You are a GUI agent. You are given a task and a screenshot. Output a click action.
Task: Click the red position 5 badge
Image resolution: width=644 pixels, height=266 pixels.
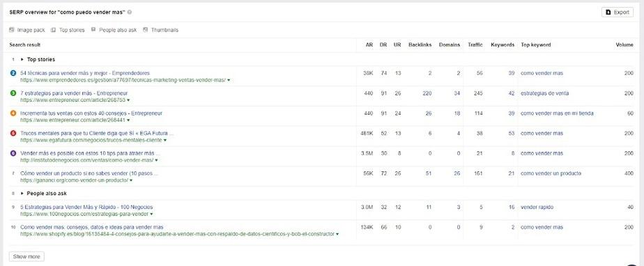[13, 134]
